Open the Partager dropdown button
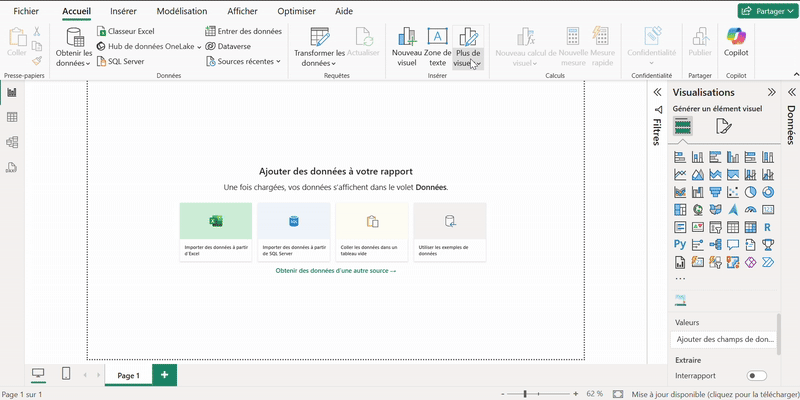The width and height of the screenshot is (800, 400). point(767,11)
